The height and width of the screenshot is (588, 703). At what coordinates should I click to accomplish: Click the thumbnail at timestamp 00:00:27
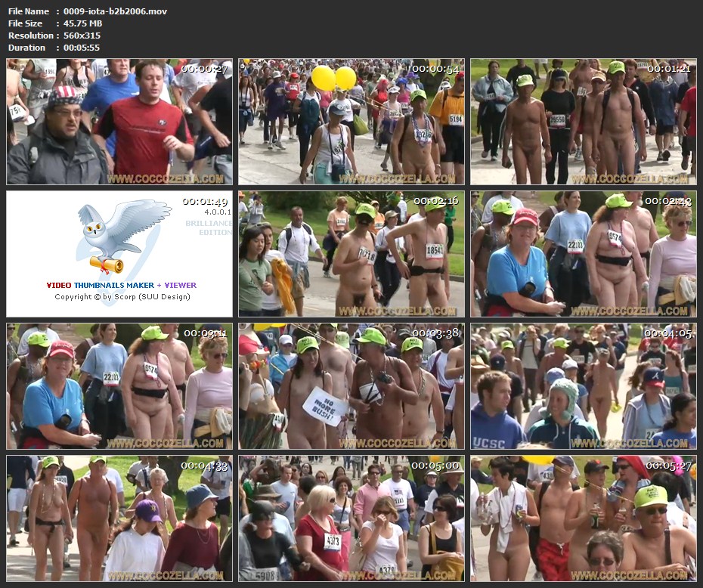click(x=119, y=122)
